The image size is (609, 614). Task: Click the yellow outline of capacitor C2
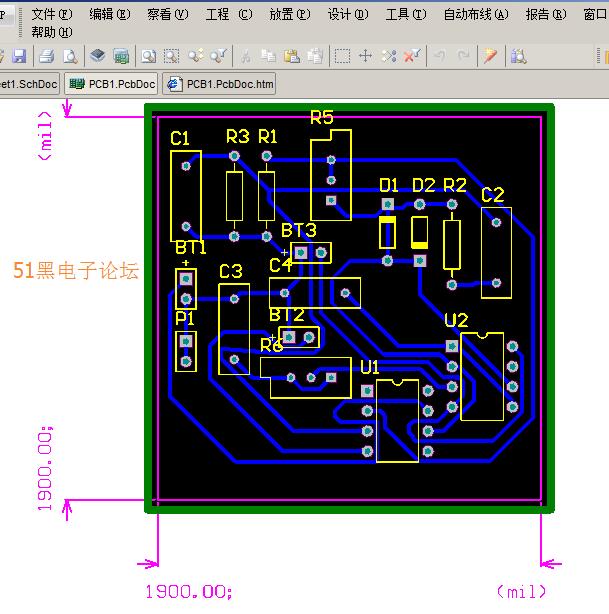(x=496, y=253)
